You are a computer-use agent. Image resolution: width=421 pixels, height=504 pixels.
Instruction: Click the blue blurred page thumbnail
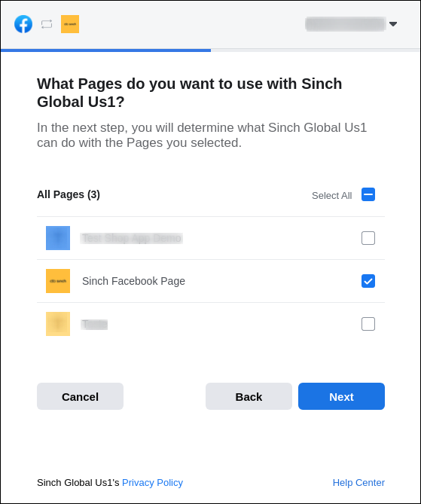pyautogui.click(x=58, y=238)
